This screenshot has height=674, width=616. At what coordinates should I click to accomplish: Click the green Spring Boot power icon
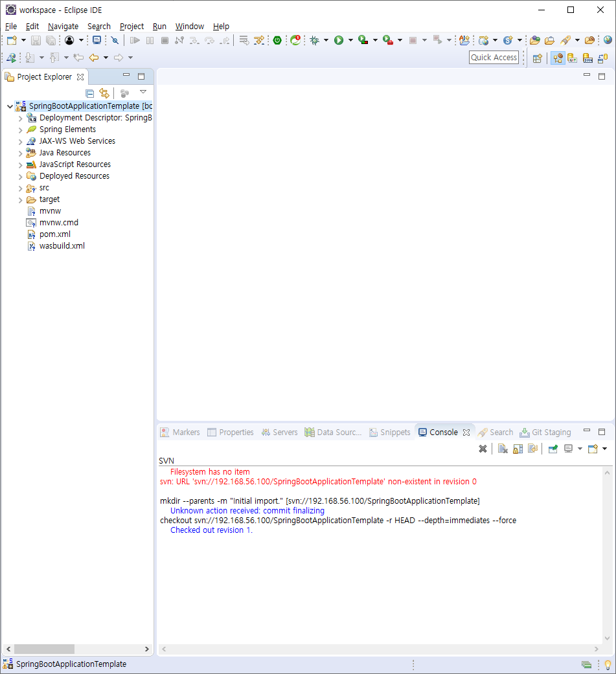pos(277,40)
